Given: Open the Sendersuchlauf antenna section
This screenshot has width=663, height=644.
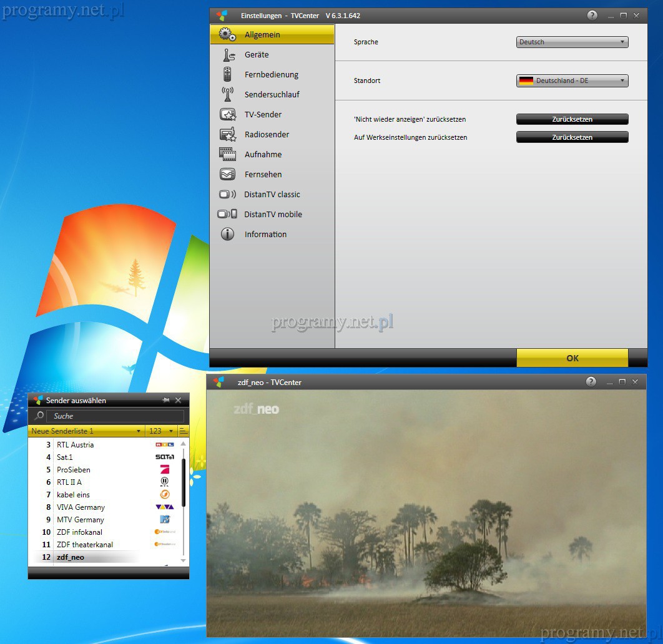Looking at the screenshot, I should pyautogui.click(x=227, y=94).
